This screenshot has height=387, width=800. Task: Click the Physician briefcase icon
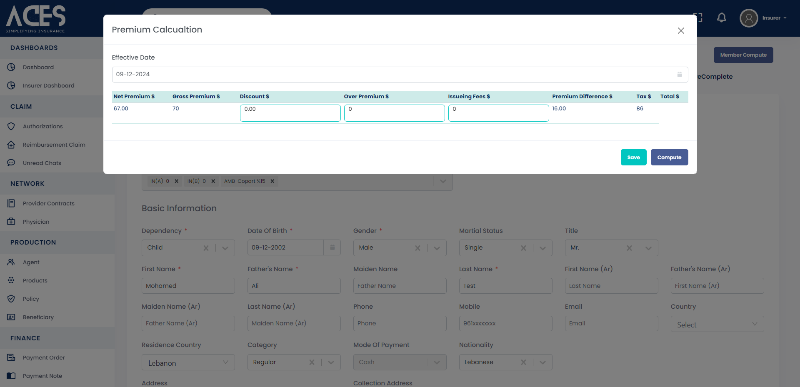click(11, 222)
